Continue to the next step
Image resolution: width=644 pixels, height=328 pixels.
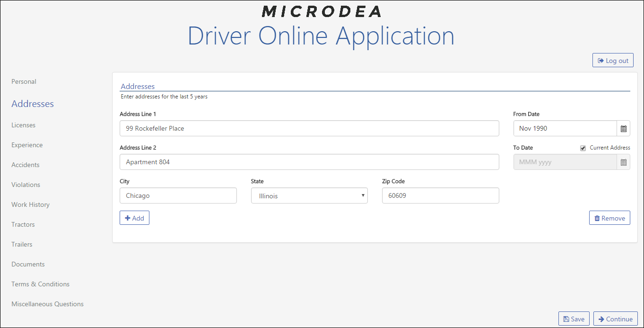616,319
